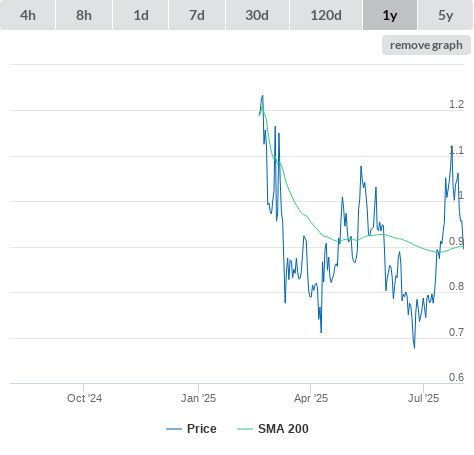Hide the SMA 200 series via legend

click(283, 429)
